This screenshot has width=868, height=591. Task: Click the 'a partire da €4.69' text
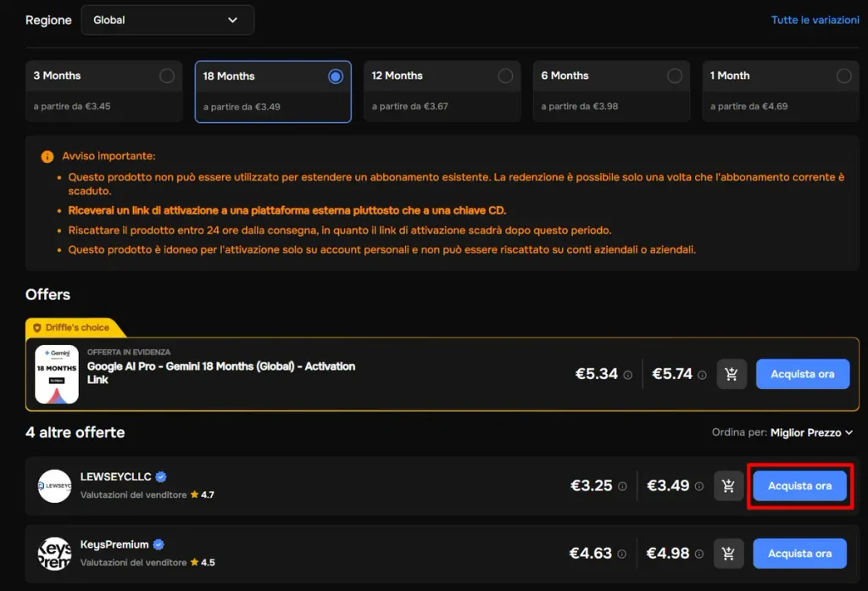pyautogui.click(x=749, y=106)
